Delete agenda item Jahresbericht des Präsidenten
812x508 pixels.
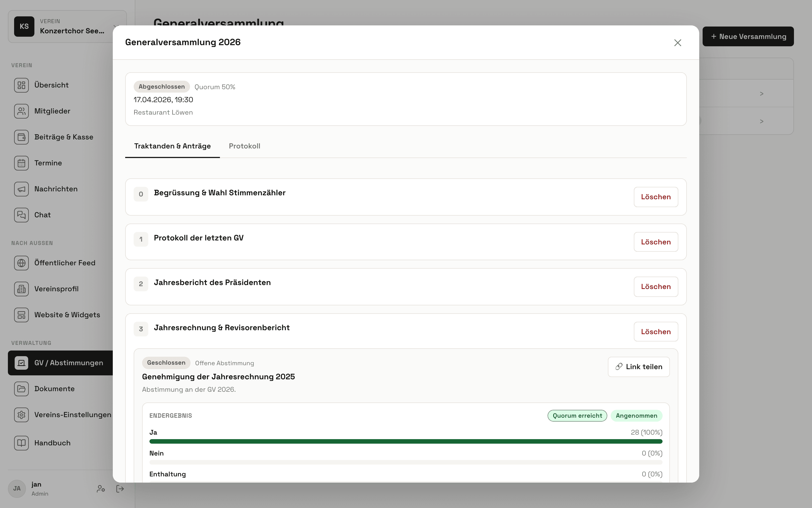pyautogui.click(x=656, y=286)
